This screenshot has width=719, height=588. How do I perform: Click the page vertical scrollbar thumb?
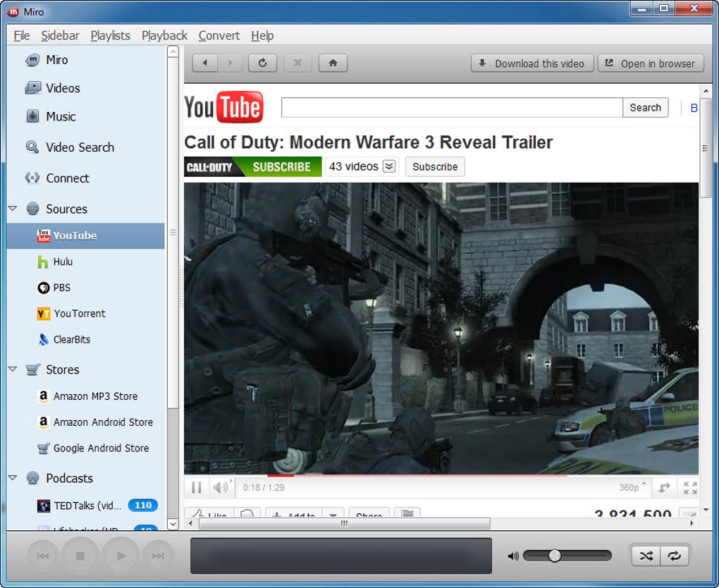pyautogui.click(x=705, y=147)
